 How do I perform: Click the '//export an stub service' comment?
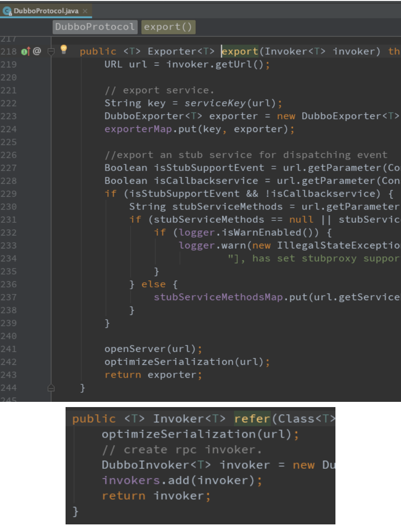point(246,155)
